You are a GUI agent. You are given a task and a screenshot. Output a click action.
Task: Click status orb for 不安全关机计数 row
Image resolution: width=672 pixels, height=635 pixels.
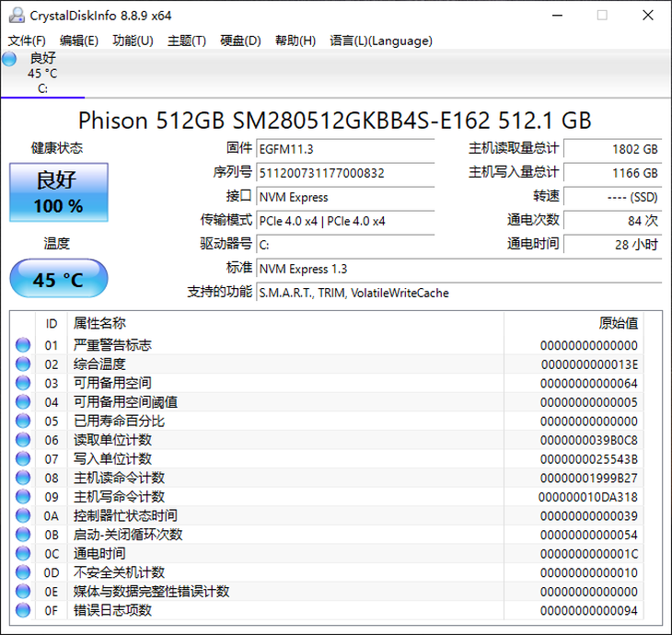[22, 572]
